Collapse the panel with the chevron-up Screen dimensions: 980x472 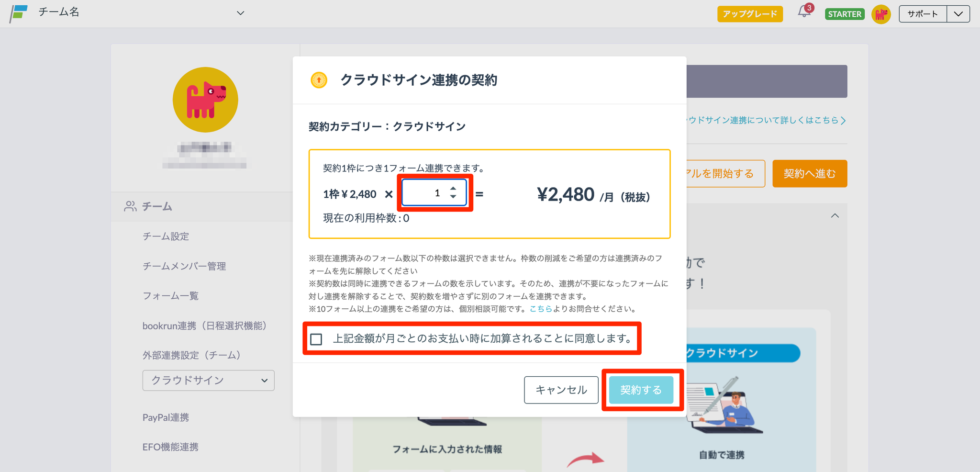click(835, 216)
